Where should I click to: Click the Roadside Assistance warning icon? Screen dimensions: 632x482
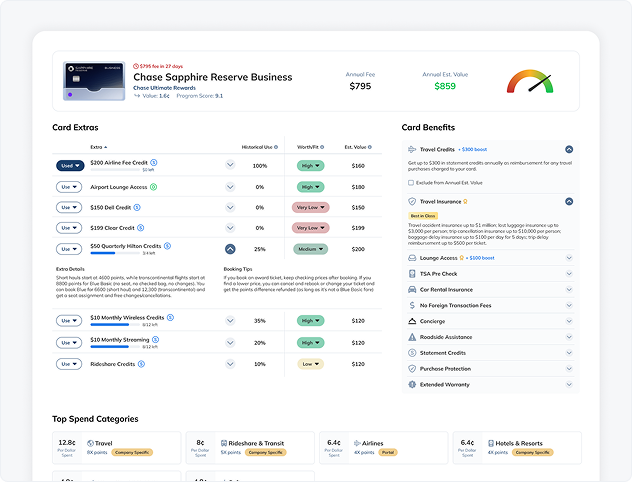(412, 337)
